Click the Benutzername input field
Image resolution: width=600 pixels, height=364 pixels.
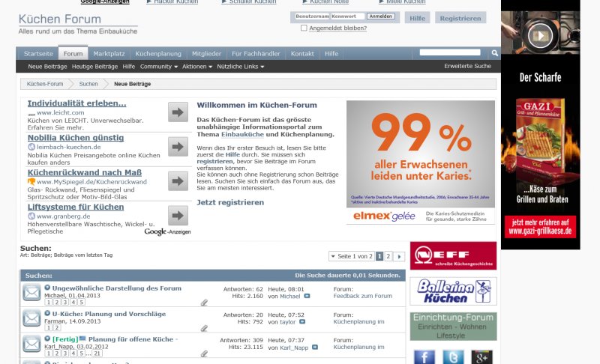(x=310, y=16)
